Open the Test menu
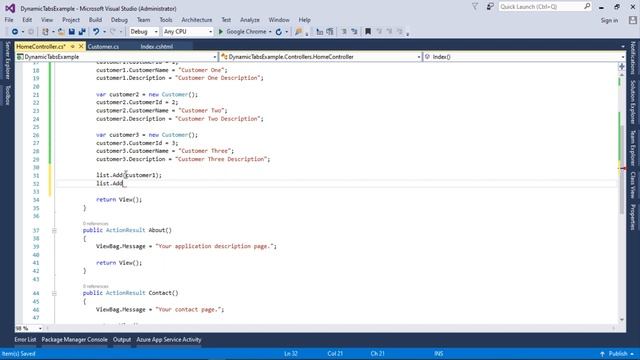Image resolution: width=640 pixels, height=360 pixels. point(226,20)
